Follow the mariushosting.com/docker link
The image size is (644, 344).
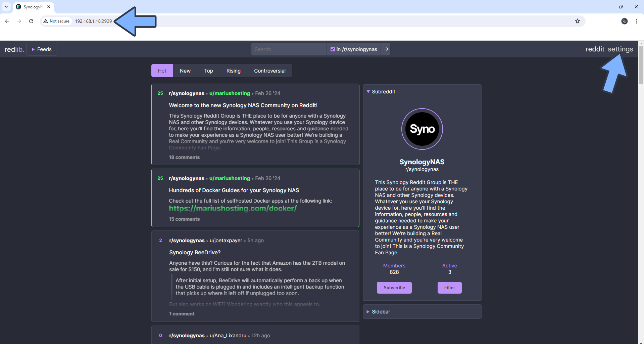pos(233,208)
